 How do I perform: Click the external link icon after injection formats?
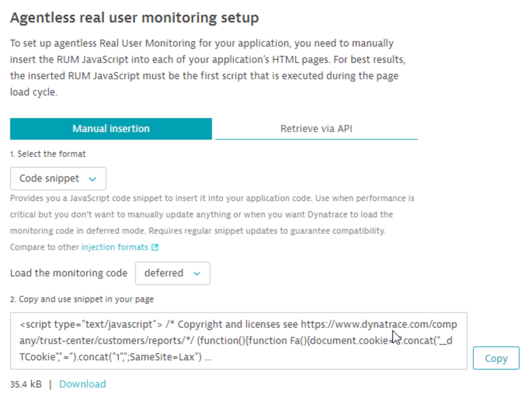[155, 248]
